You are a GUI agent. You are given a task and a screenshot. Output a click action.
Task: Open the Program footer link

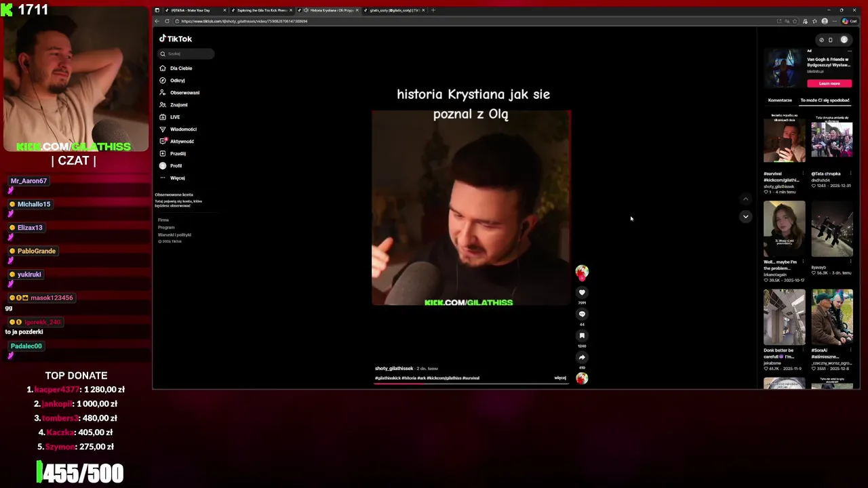166,228
